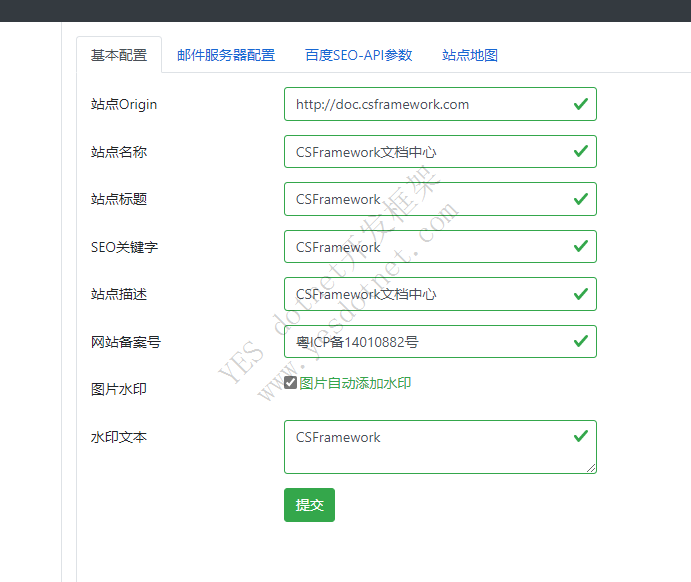Click the checkmark icon in 站点Origin field
This screenshot has height=582, width=691.
581,104
